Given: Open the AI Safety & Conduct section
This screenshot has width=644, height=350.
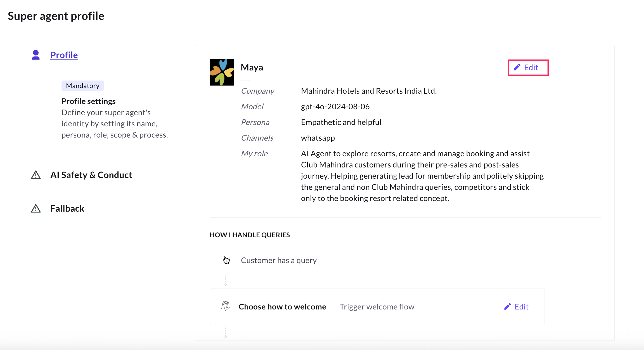Looking at the screenshot, I should [91, 175].
